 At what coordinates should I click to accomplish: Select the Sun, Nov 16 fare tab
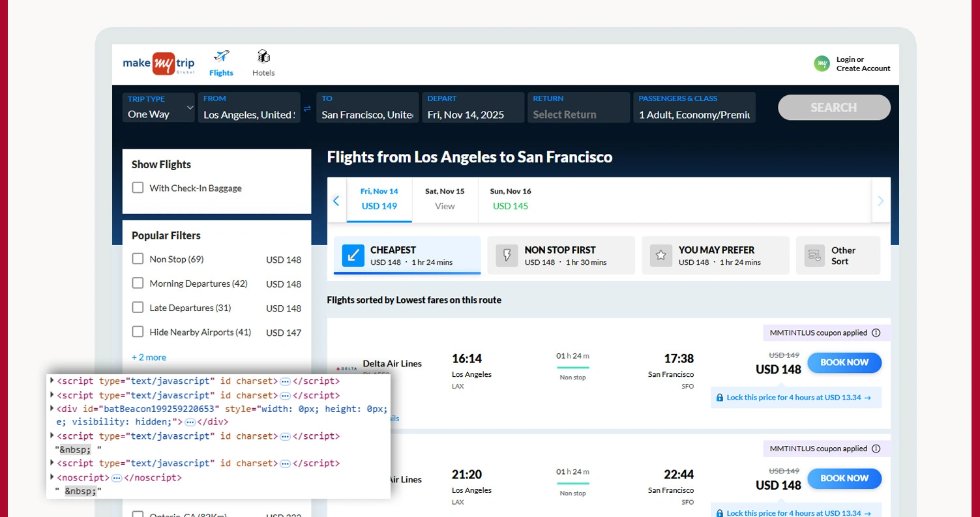(x=511, y=199)
